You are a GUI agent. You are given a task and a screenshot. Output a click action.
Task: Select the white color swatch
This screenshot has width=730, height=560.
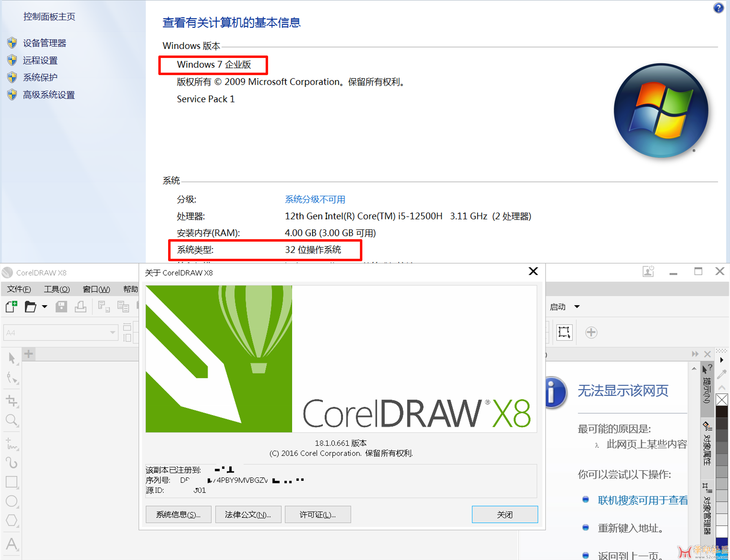coord(722,532)
